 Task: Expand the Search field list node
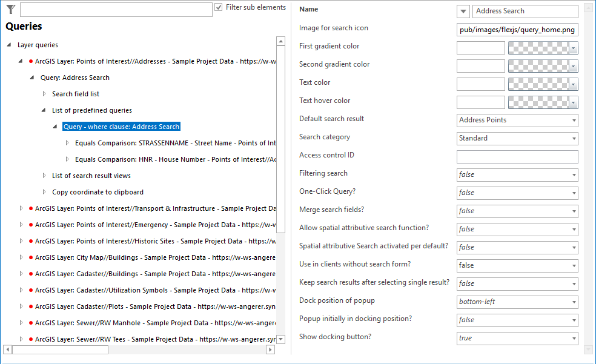click(x=44, y=94)
